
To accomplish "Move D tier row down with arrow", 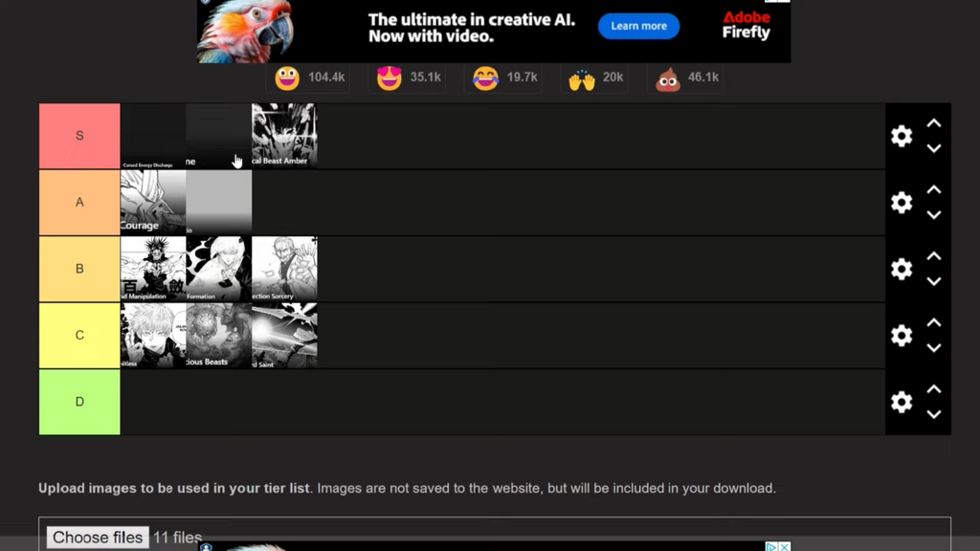I will 934,415.
